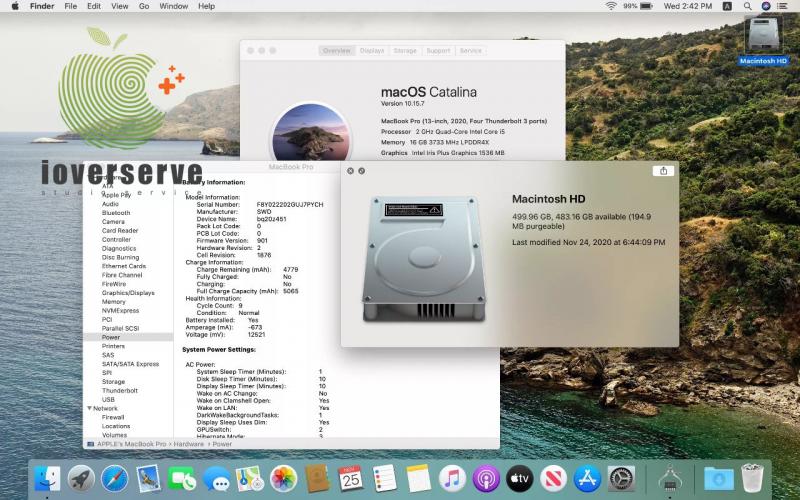Open Maps from the Dock
The width and height of the screenshot is (800, 500).
point(250,479)
